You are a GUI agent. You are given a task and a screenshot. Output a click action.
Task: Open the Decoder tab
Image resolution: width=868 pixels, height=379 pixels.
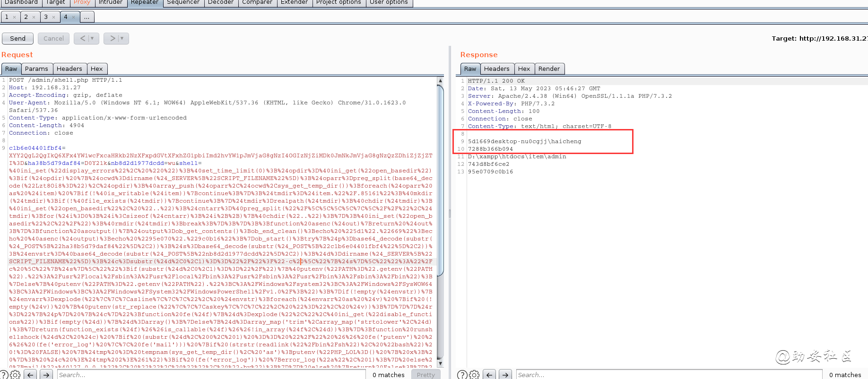coord(221,2)
